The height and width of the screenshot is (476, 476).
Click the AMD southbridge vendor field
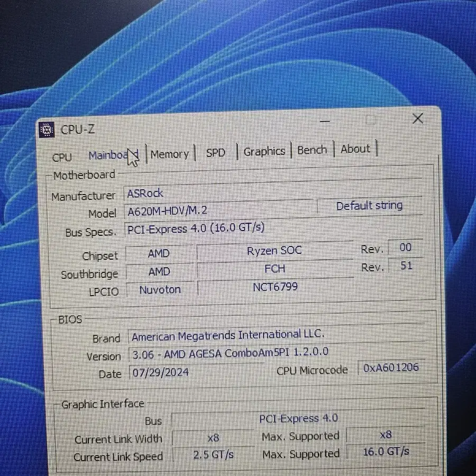159,271
